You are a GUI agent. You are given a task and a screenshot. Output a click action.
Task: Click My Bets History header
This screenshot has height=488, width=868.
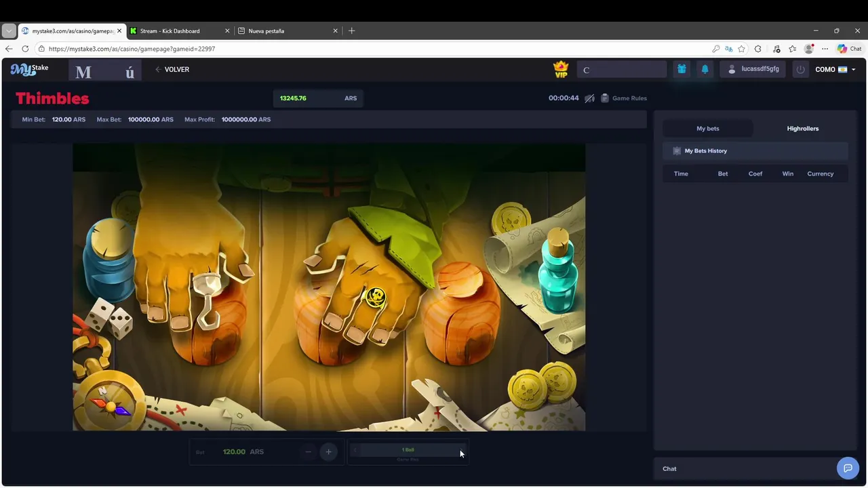pyautogui.click(x=755, y=150)
